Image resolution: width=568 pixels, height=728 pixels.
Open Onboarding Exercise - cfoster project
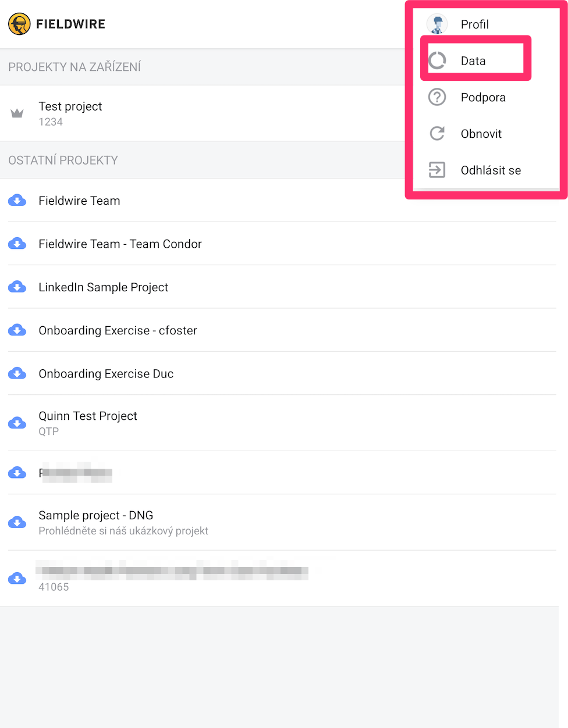pyautogui.click(x=118, y=331)
